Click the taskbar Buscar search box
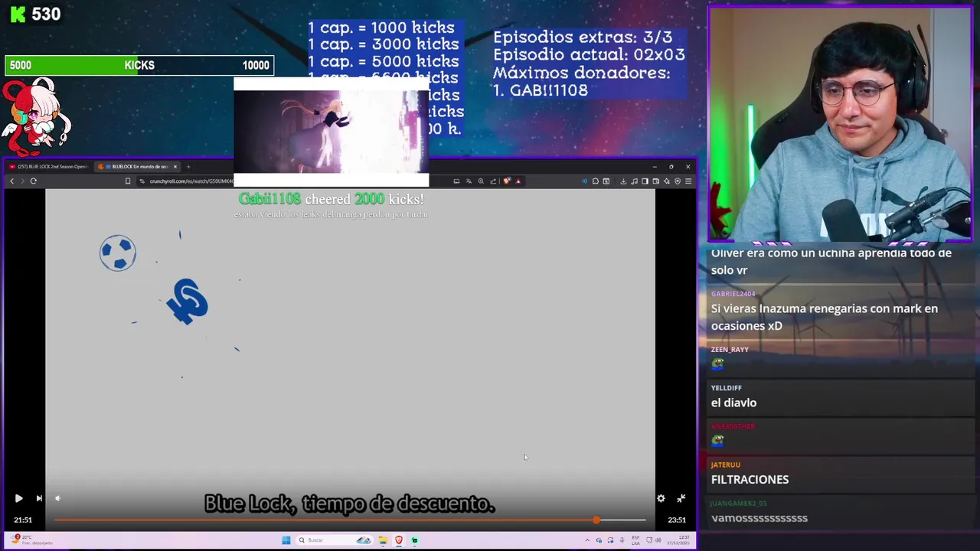 [x=333, y=540]
